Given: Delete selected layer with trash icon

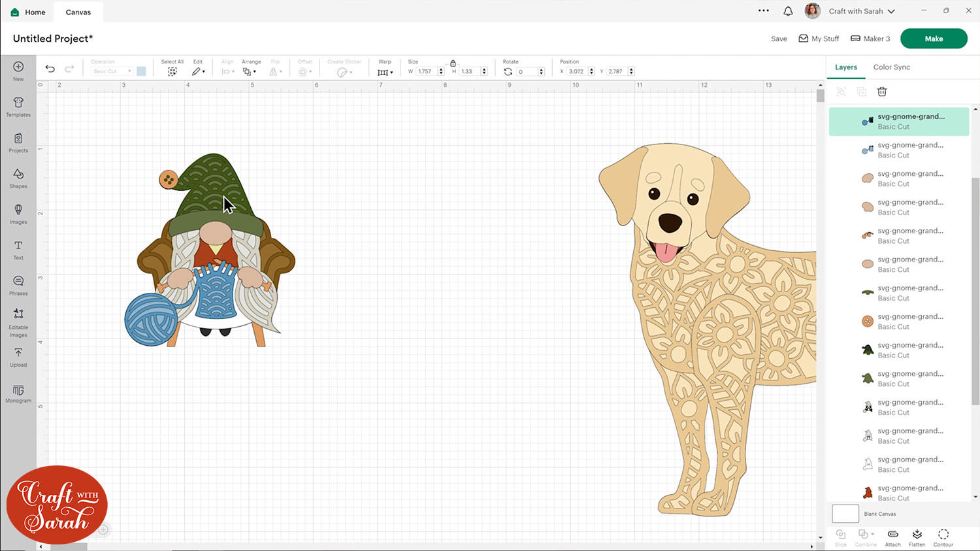Looking at the screenshot, I should 882,92.
